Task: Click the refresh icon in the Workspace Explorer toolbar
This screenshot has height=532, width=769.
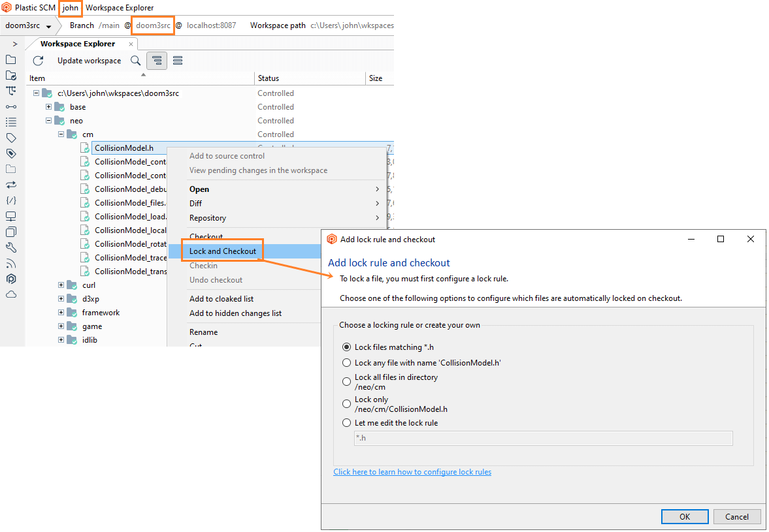Action: click(x=39, y=61)
